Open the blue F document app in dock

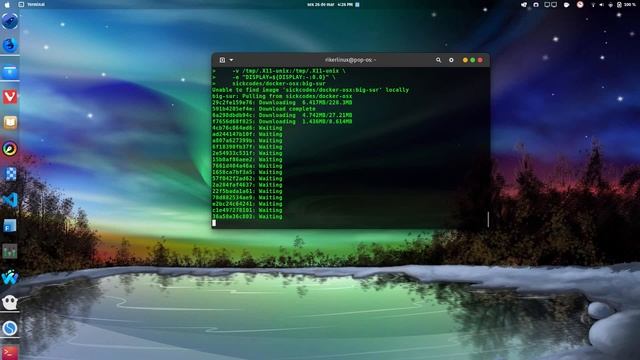[10, 226]
